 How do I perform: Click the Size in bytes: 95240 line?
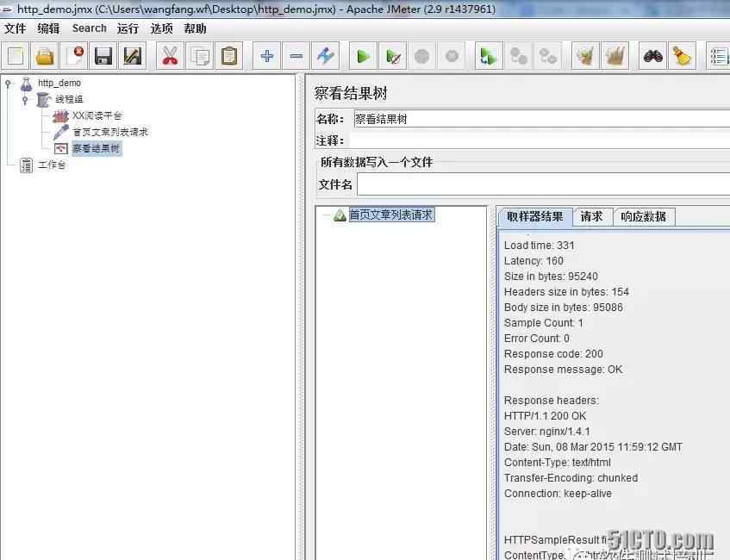tap(551, 276)
